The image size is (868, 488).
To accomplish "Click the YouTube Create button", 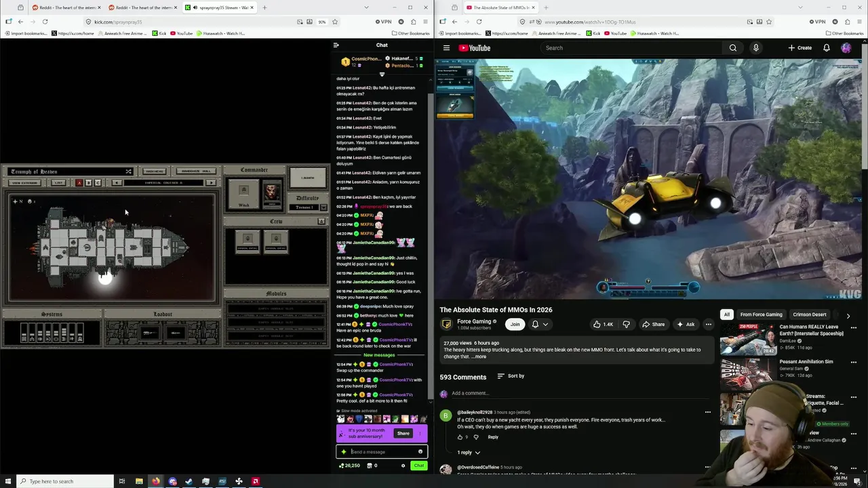I will click(x=800, y=48).
